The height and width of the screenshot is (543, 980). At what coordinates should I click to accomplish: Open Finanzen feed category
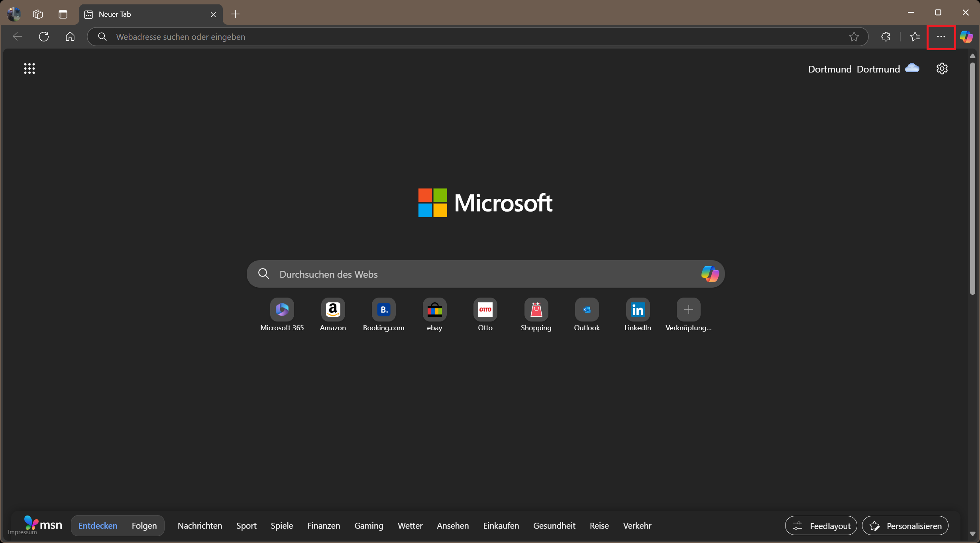pos(324,526)
